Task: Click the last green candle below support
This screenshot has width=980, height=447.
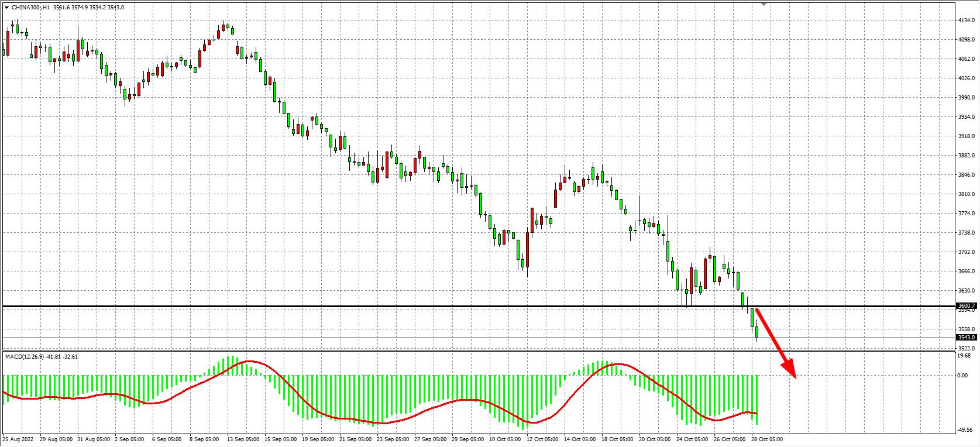Action: point(757,332)
